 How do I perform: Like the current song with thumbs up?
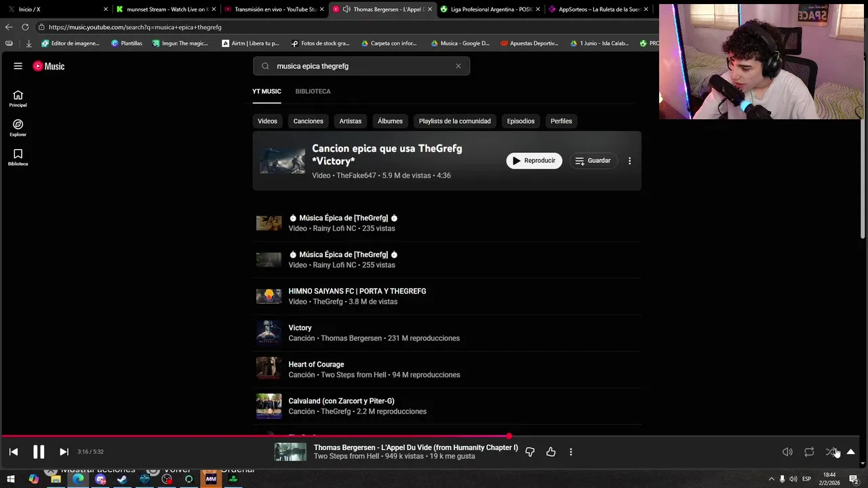[x=551, y=451]
